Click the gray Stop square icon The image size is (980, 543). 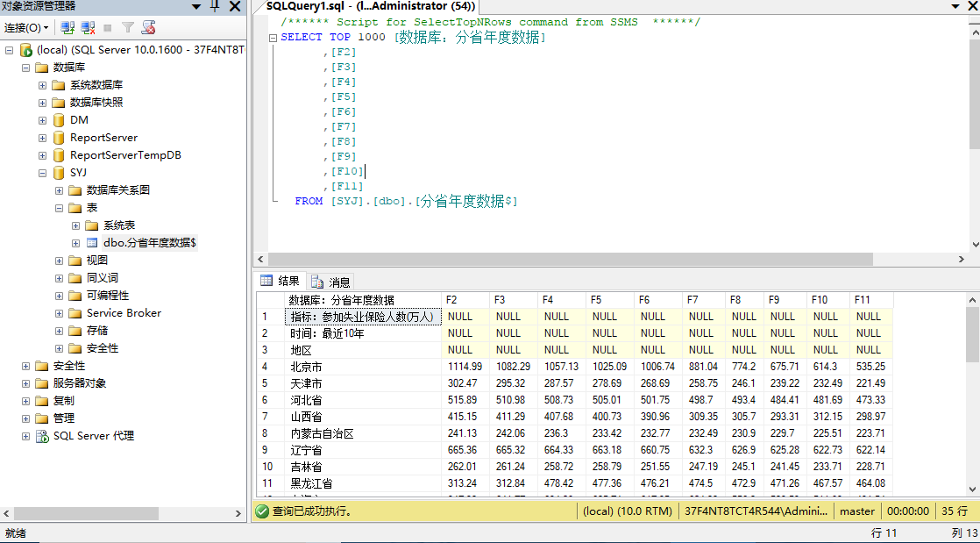click(108, 27)
